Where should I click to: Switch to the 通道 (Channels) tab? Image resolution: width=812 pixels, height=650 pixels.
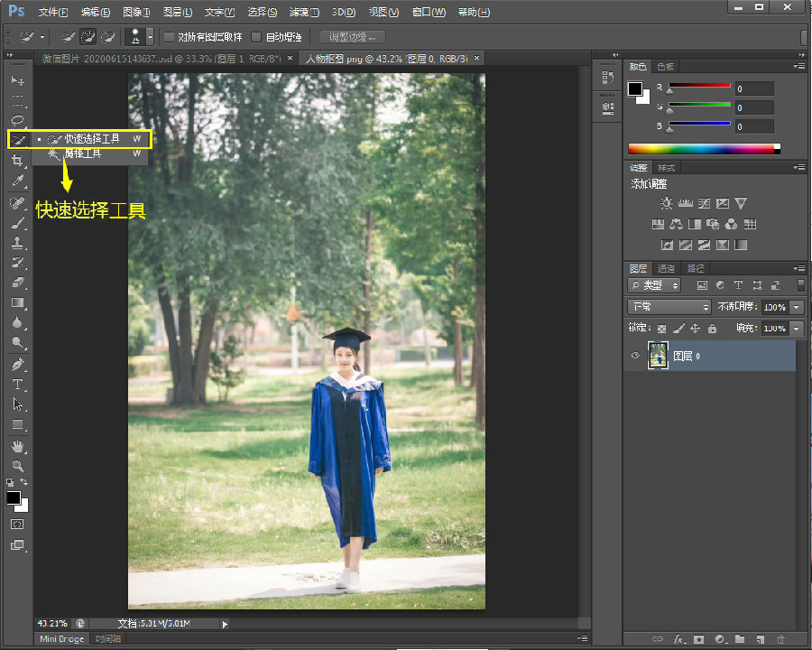tap(666, 268)
